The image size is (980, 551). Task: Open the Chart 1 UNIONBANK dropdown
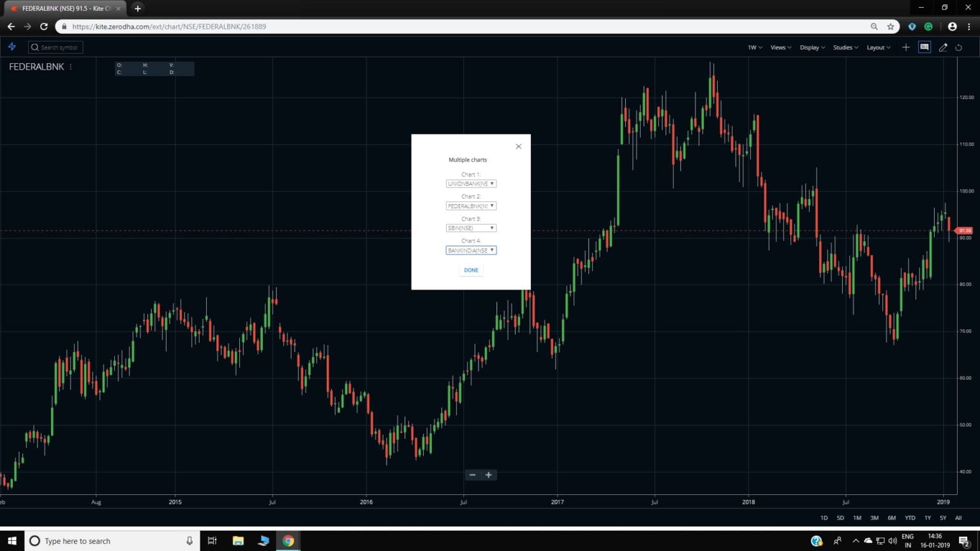(471, 184)
